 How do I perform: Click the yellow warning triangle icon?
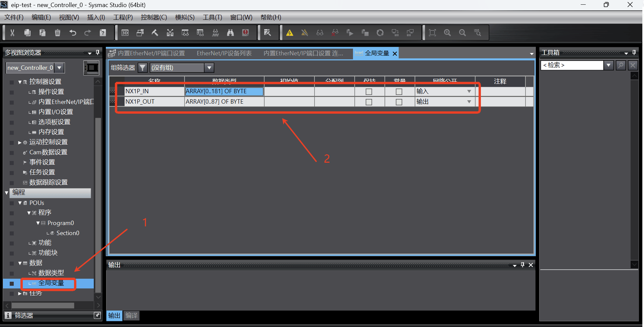pyautogui.click(x=290, y=33)
